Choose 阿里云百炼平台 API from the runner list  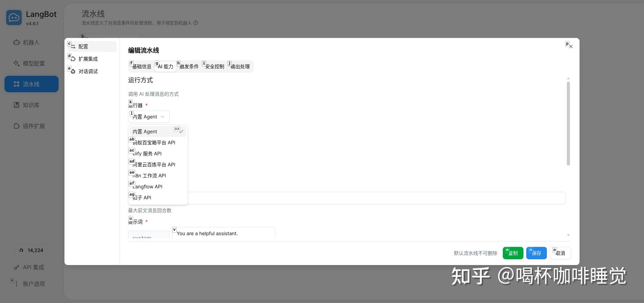click(158, 165)
